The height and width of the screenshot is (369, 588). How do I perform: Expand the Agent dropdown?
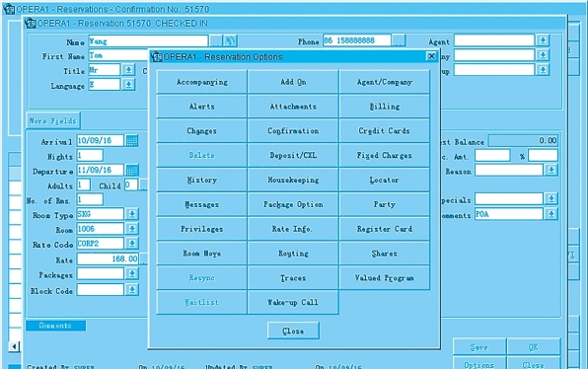click(x=543, y=40)
